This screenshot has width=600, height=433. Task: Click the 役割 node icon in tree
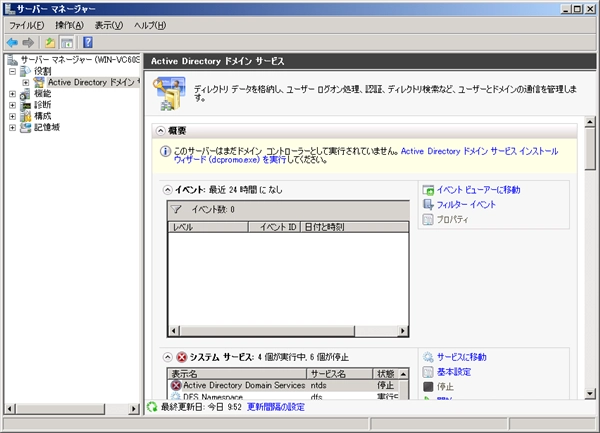pos(25,71)
